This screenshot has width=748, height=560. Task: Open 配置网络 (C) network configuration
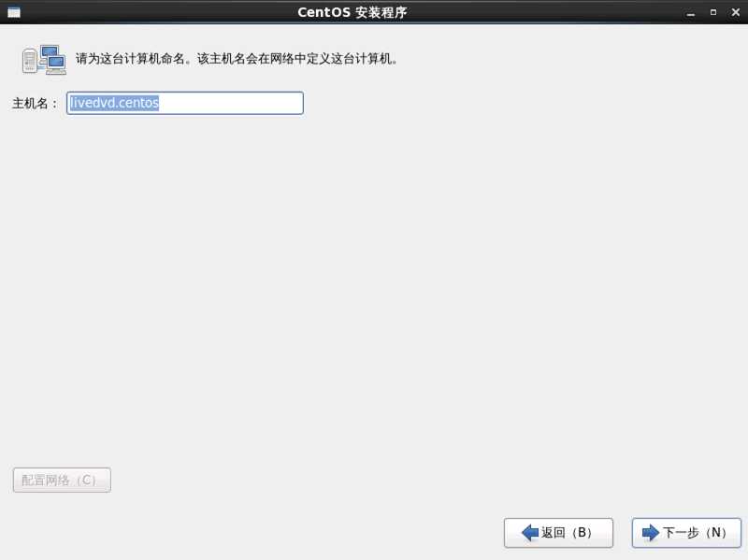coord(62,480)
